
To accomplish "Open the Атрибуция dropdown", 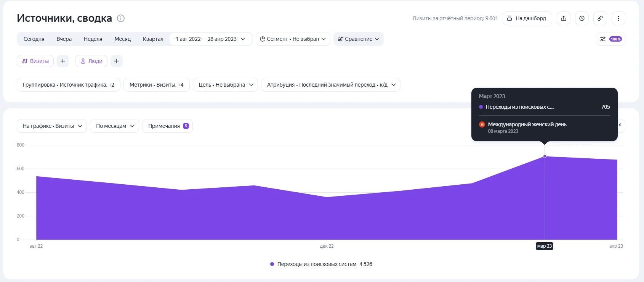I will (x=331, y=85).
